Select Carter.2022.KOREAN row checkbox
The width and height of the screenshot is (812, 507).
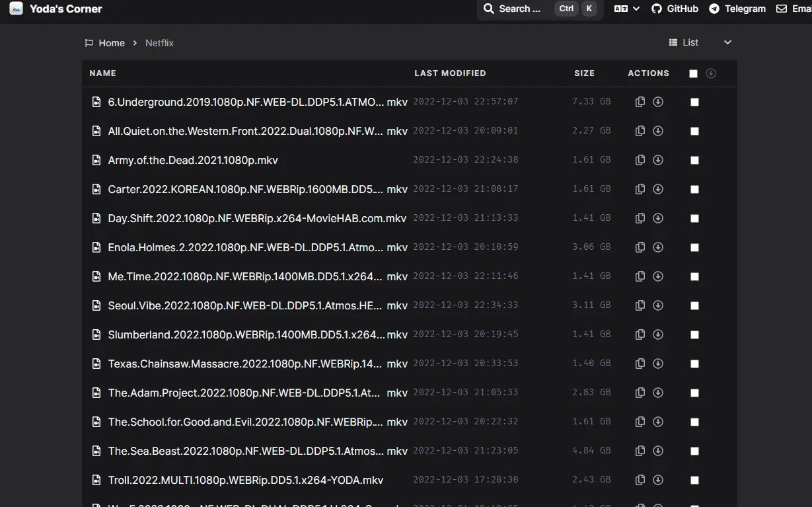(x=694, y=189)
